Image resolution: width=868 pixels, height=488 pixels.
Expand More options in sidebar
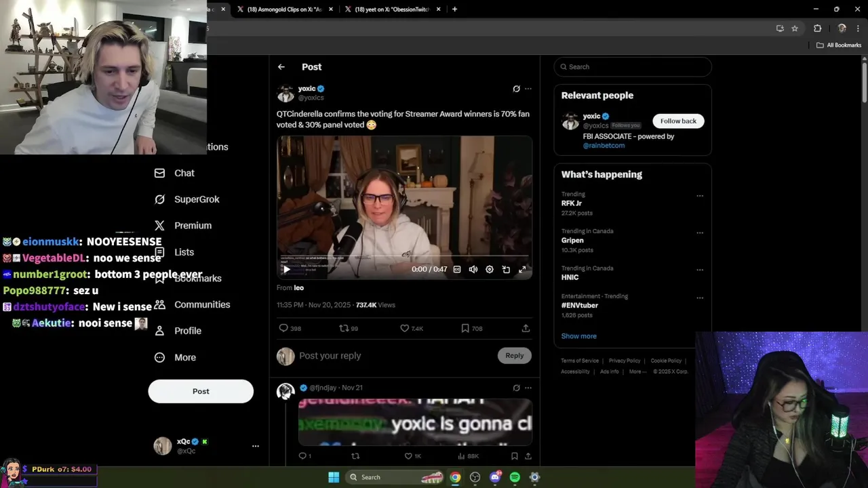[175, 357]
